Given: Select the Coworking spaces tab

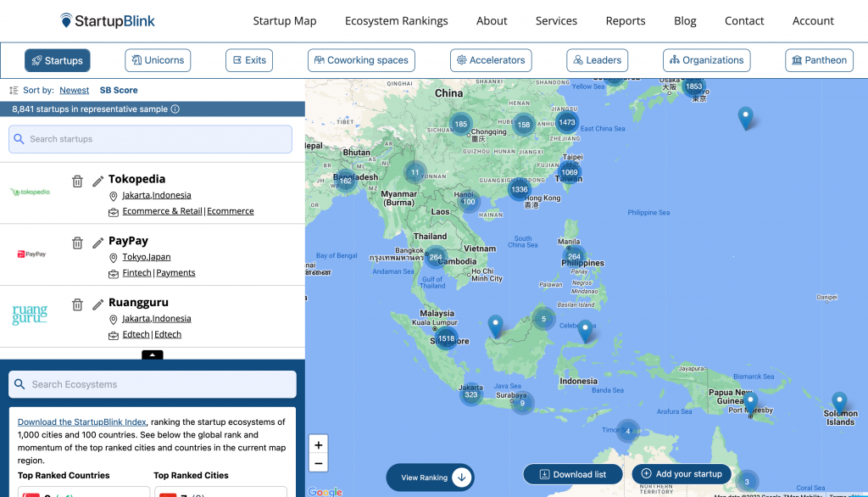Looking at the screenshot, I should [x=361, y=60].
